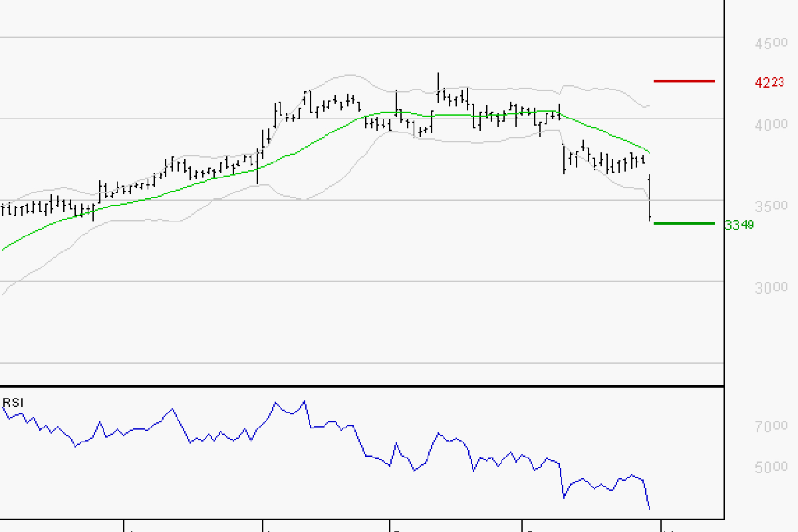Select the green support line at 3349

coord(685,223)
